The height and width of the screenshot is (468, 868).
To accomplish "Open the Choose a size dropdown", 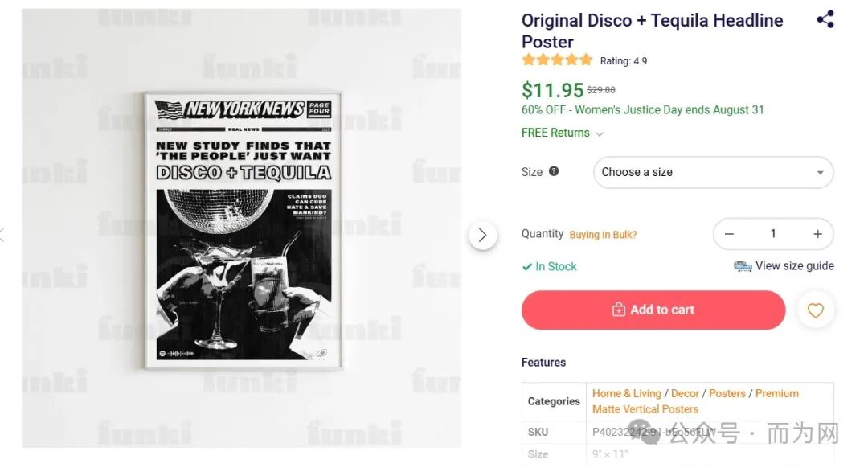I will [x=713, y=172].
